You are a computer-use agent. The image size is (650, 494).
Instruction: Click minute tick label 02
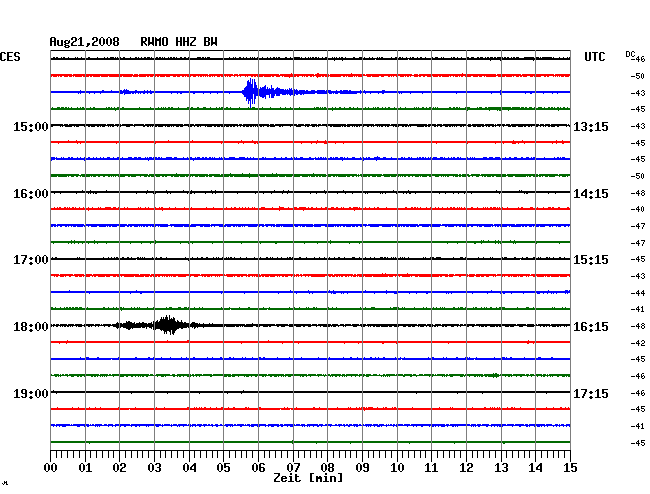pyautogui.click(x=119, y=467)
